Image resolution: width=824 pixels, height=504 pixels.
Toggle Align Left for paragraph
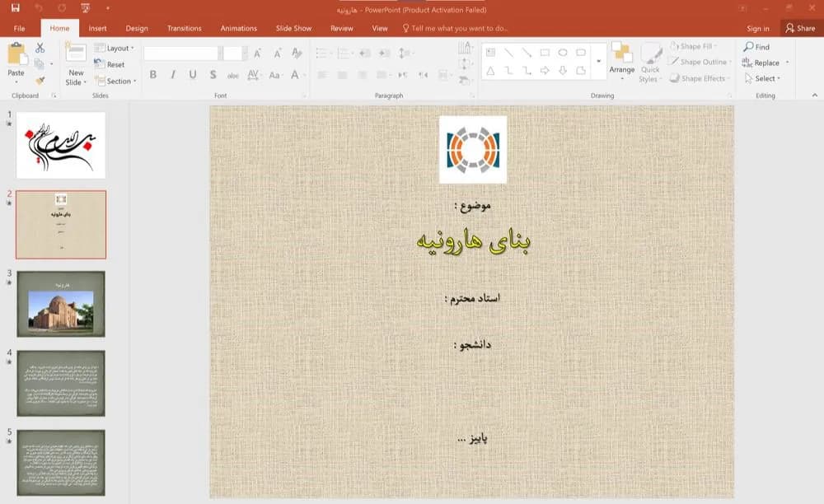coord(322,75)
